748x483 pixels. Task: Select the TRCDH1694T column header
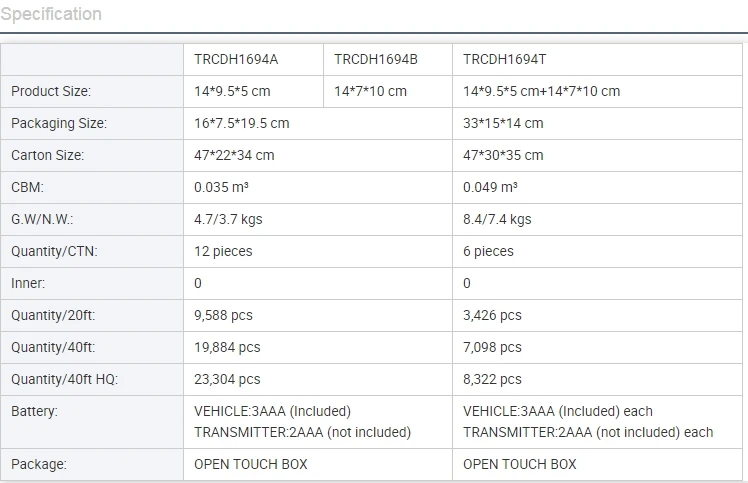pos(505,59)
